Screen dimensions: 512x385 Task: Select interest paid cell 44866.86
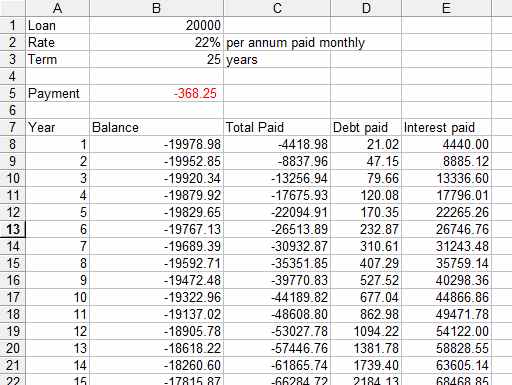click(x=446, y=297)
